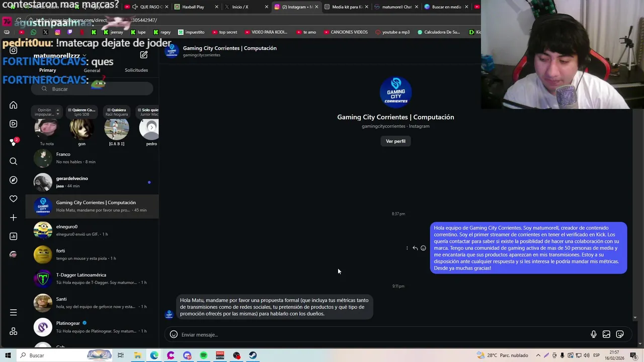This screenshot has width=644, height=362.
Task: Compose a new message with pencil icon
Action: coord(144,55)
